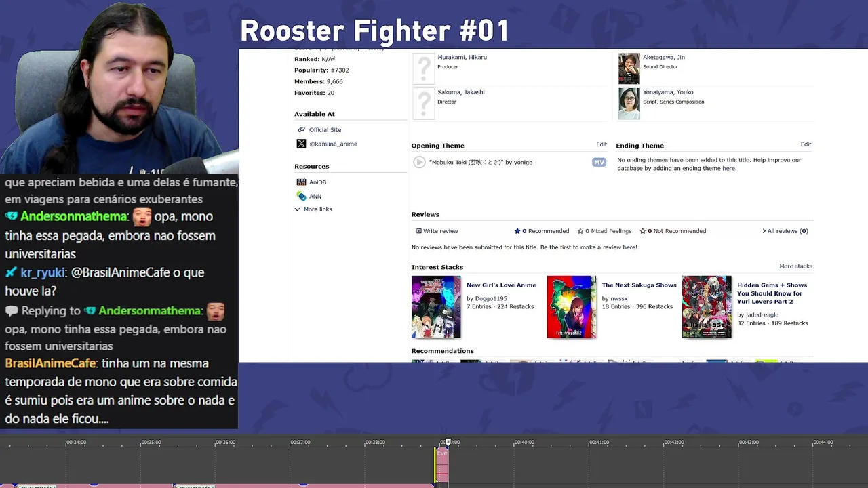
Task: Click the ANN globe icon
Action: click(301, 196)
